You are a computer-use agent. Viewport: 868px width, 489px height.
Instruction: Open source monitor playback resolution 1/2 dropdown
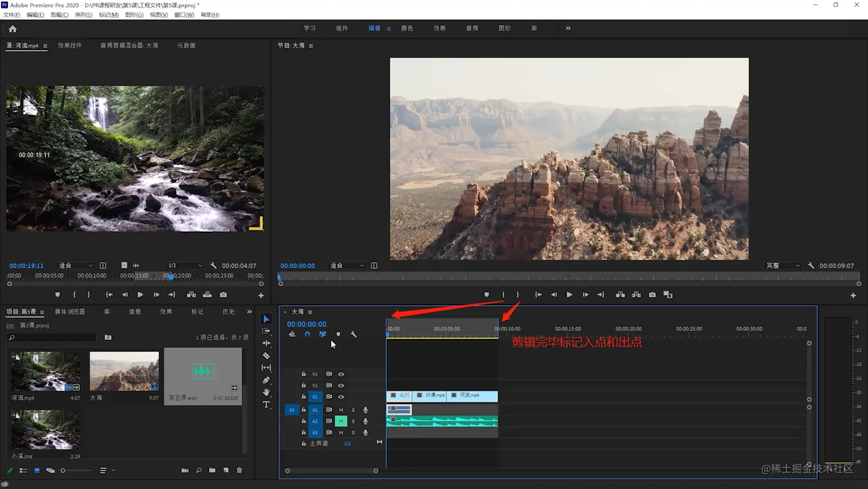[x=184, y=265]
